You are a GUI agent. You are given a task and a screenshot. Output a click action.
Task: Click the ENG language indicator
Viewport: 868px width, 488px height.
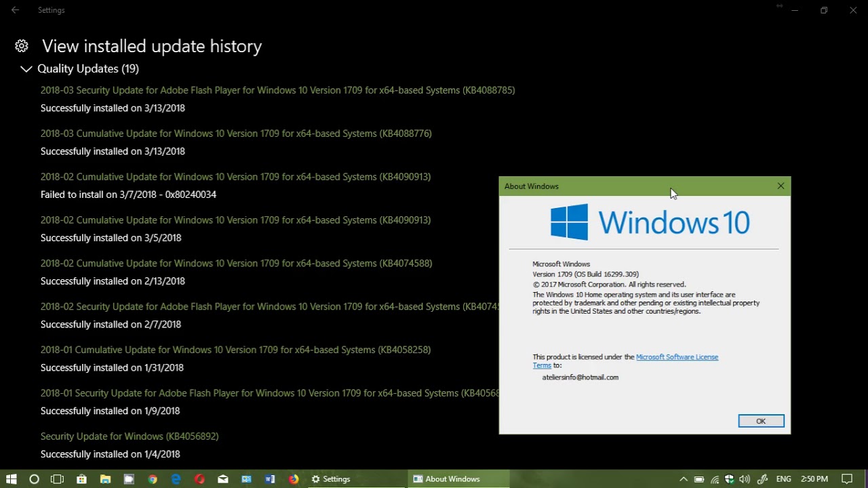(784, 479)
